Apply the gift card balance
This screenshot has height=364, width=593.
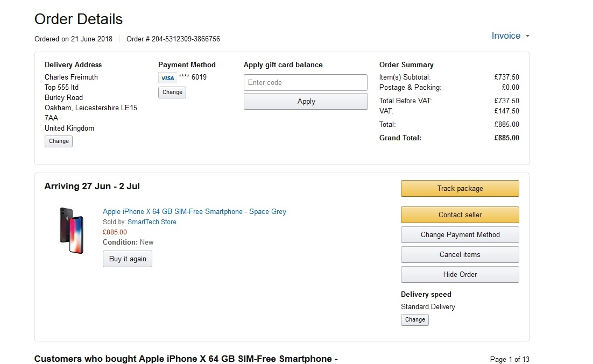click(x=306, y=102)
